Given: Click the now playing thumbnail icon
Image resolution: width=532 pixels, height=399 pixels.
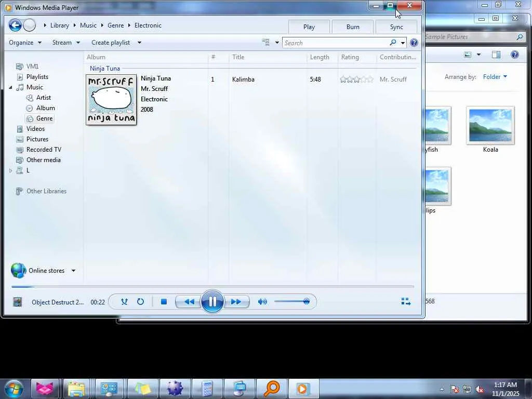Looking at the screenshot, I should coord(17,302).
